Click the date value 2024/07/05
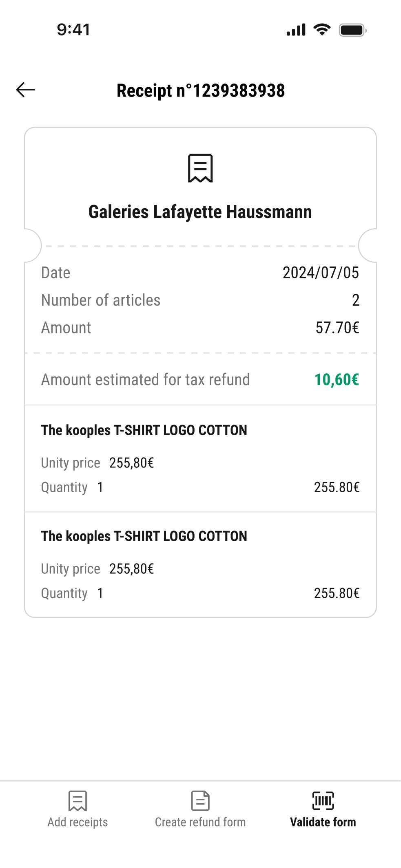 (321, 273)
